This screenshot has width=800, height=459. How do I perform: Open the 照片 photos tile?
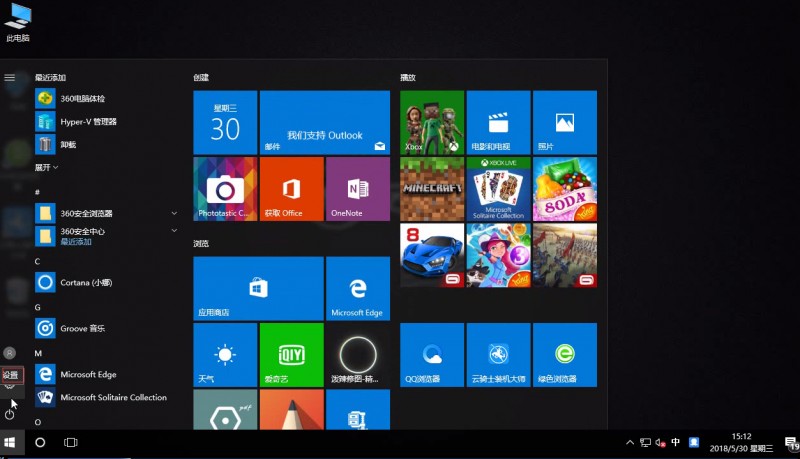click(x=564, y=122)
